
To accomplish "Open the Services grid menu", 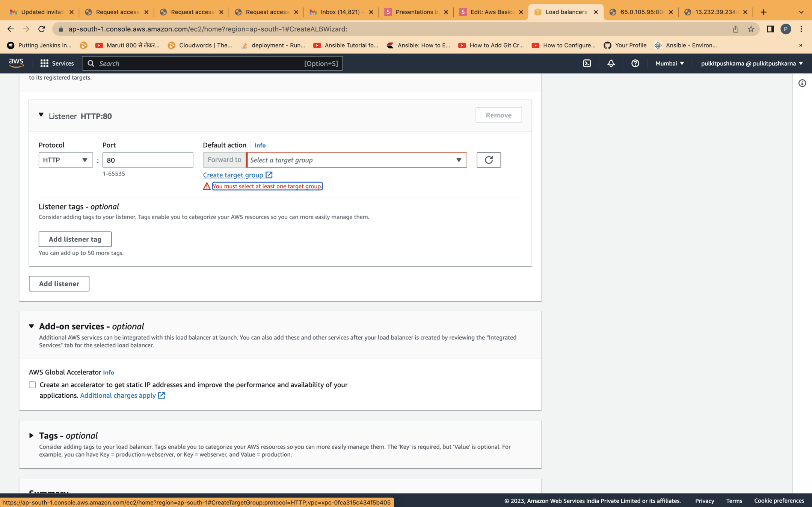I will coord(57,63).
